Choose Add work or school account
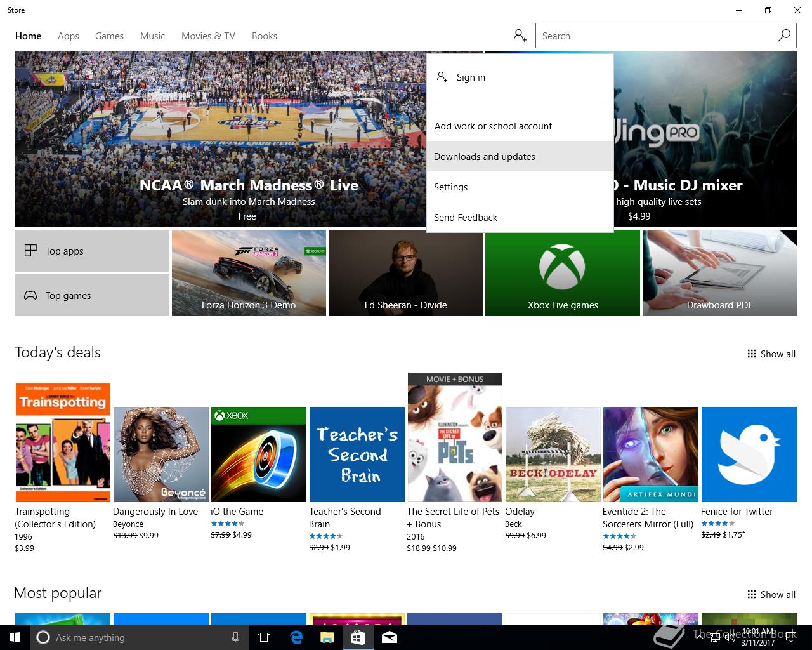This screenshot has height=650, width=812. [x=520, y=126]
